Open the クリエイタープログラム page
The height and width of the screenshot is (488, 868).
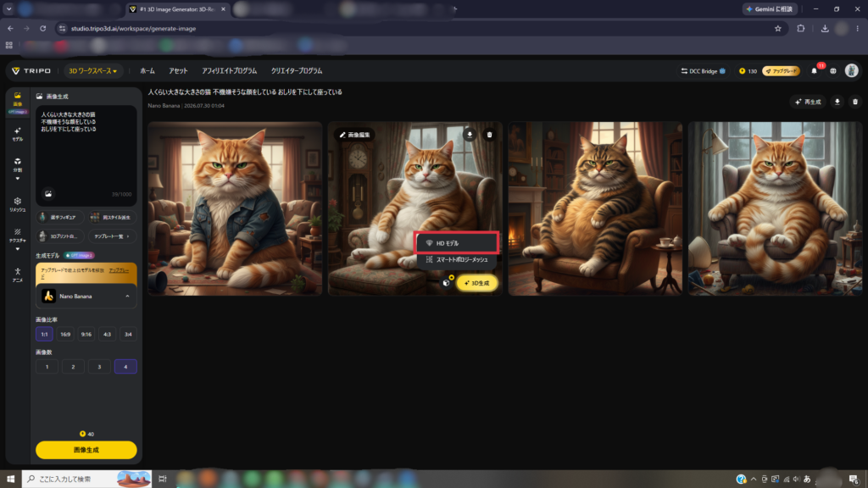297,71
